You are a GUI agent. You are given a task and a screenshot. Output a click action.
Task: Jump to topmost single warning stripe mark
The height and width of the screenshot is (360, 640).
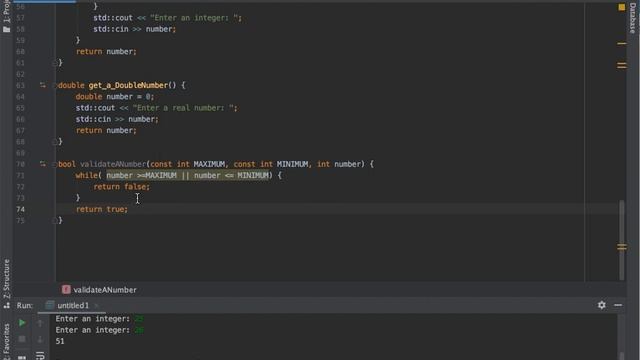coord(622,43)
